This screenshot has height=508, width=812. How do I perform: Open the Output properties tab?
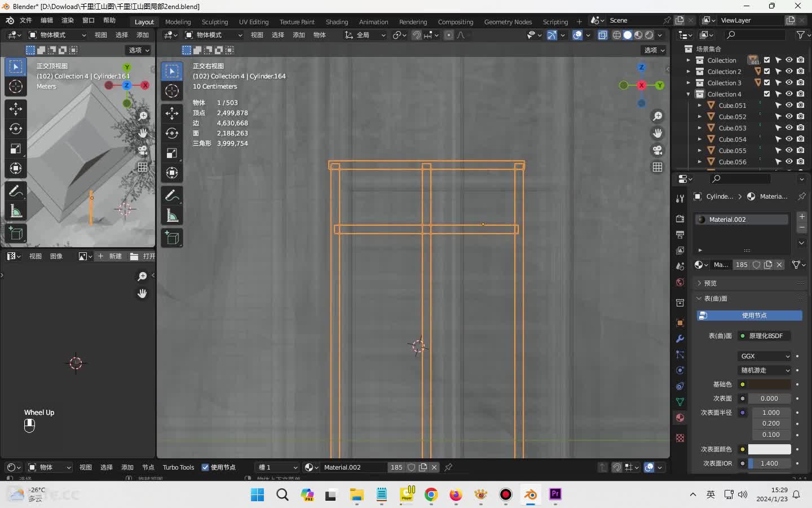point(680,234)
